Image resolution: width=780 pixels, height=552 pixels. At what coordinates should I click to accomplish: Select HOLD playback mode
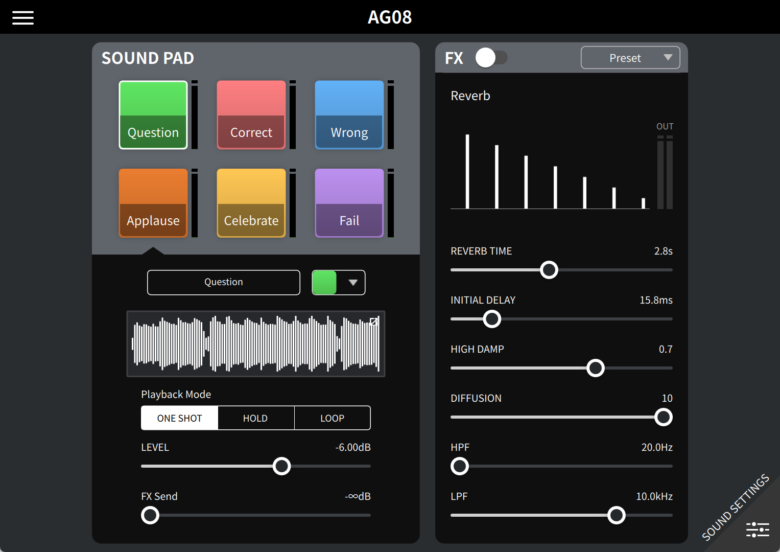pyautogui.click(x=256, y=418)
